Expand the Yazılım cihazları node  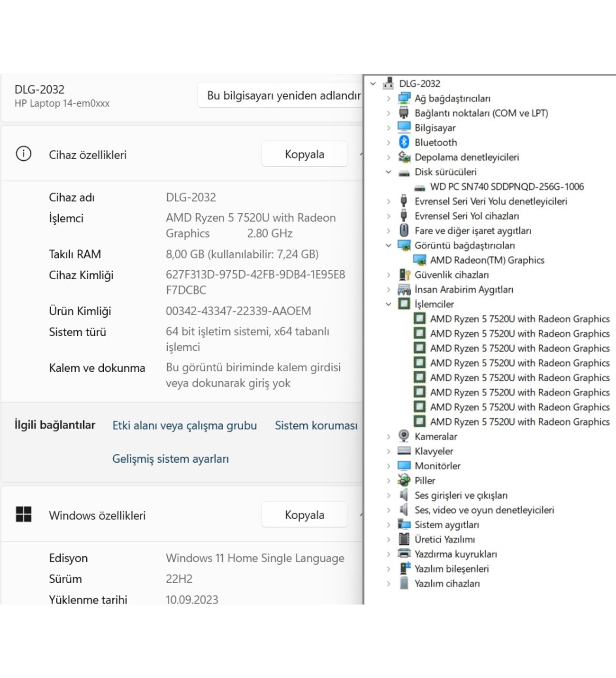[389, 584]
